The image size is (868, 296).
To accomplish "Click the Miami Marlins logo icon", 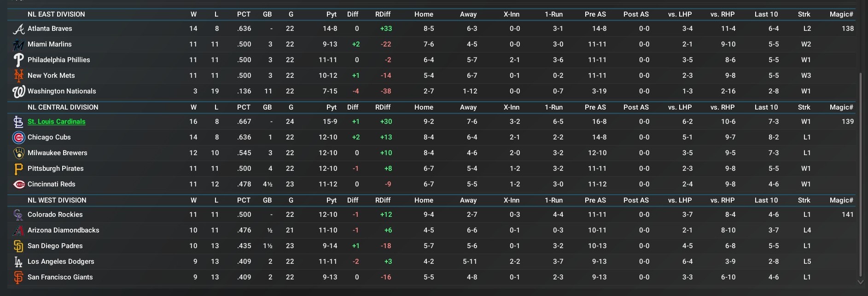I will pos(18,45).
